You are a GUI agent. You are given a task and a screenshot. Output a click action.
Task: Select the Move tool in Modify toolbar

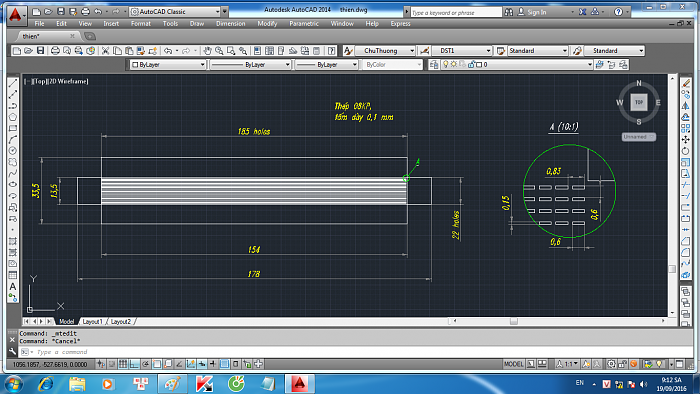point(686,140)
